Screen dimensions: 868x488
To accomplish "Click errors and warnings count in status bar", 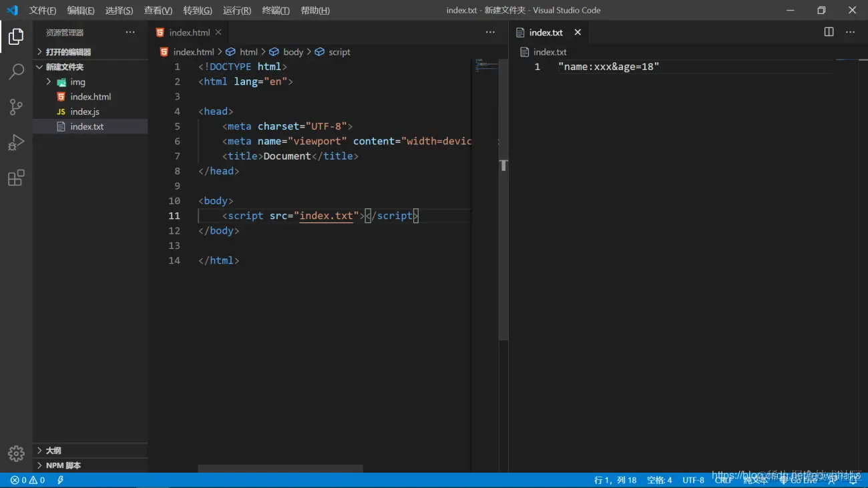I will tap(27, 480).
